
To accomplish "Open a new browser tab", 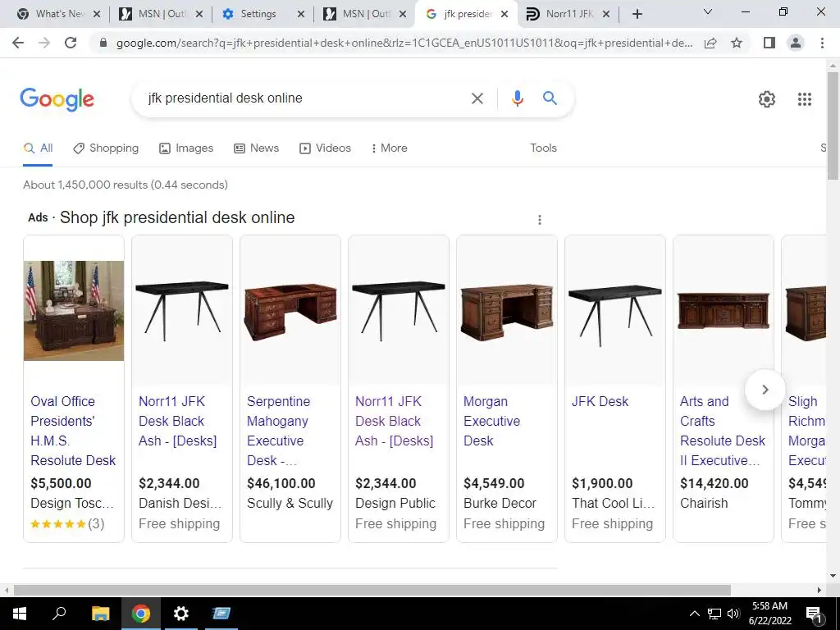I will [637, 14].
